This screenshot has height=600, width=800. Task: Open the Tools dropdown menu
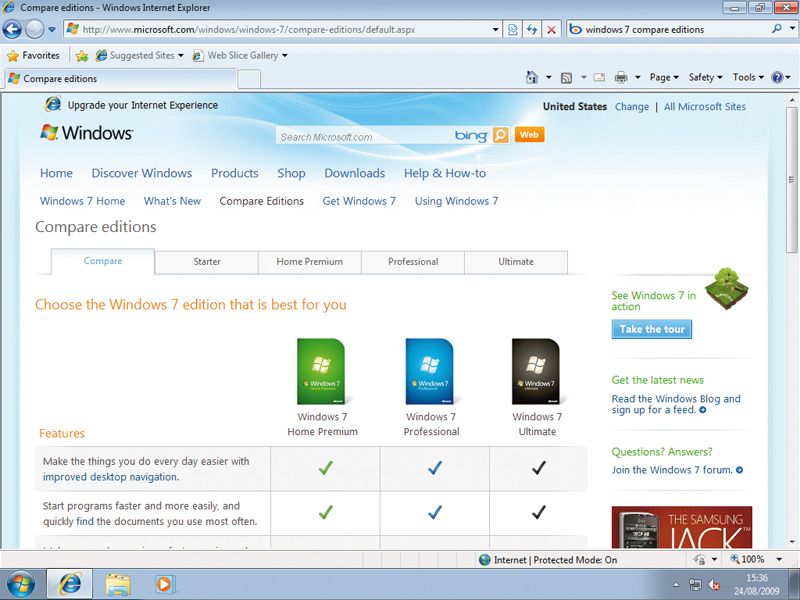tap(747, 78)
